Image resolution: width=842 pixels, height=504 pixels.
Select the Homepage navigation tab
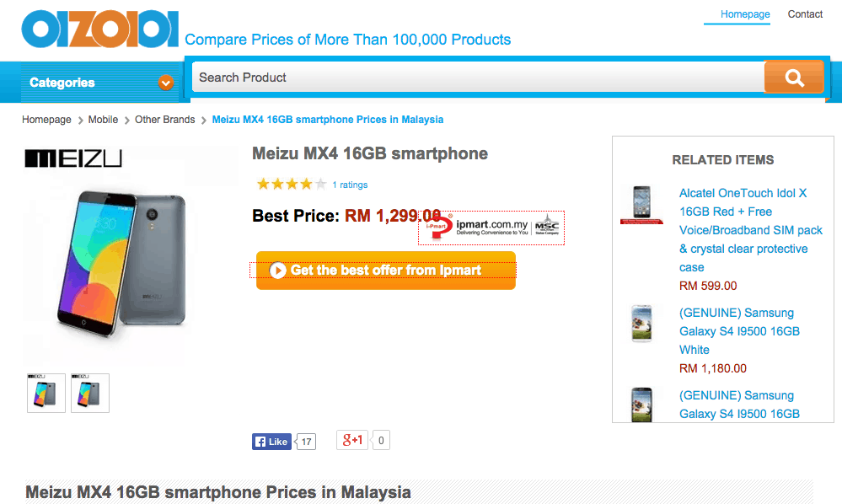[x=747, y=14]
